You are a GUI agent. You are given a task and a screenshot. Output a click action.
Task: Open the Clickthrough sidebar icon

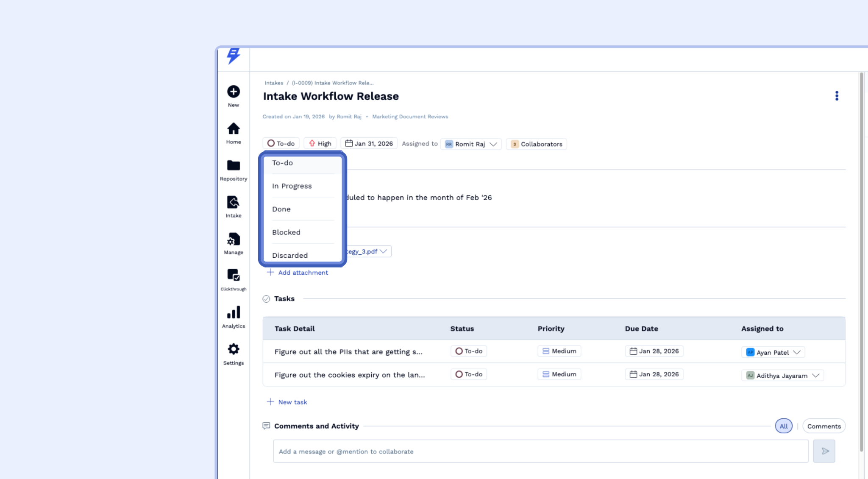(x=233, y=276)
